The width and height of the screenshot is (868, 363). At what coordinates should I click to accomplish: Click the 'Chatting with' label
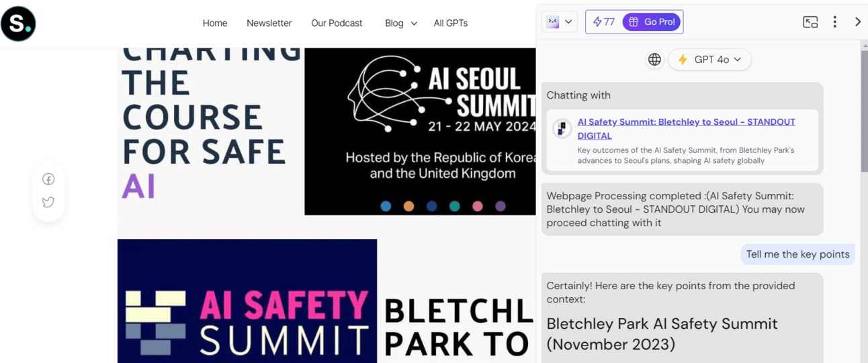click(x=578, y=95)
